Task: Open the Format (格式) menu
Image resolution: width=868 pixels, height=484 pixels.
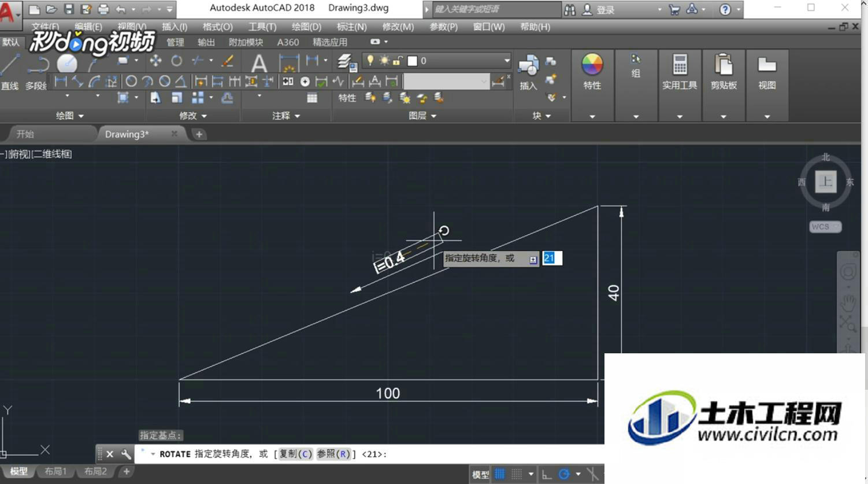Action: (217, 27)
